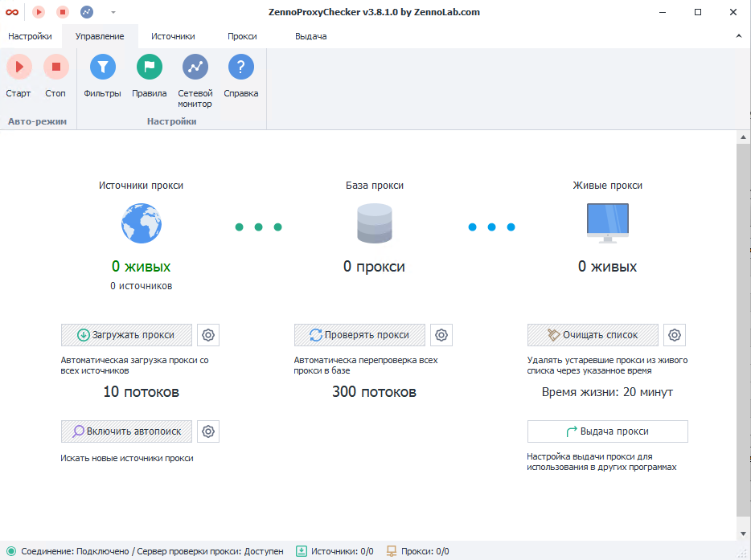Screen dimensions: 751x560
Task: Open Сетевой монитор
Action: pyautogui.click(x=195, y=80)
